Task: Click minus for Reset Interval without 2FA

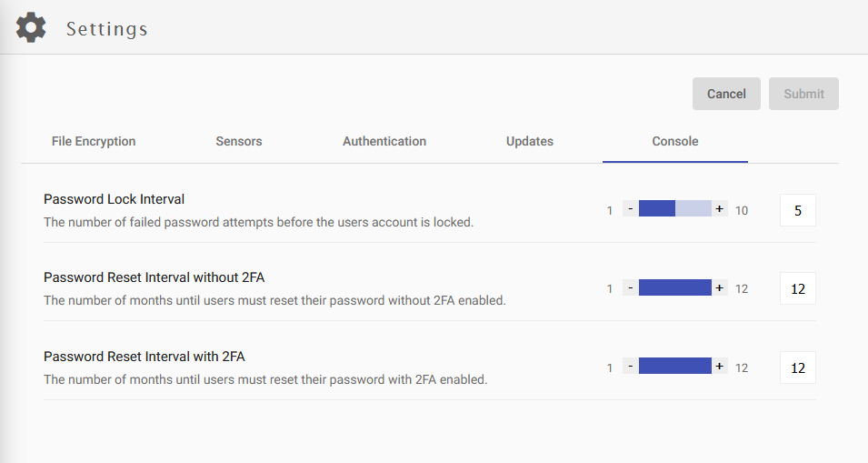Action: coord(630,288)
